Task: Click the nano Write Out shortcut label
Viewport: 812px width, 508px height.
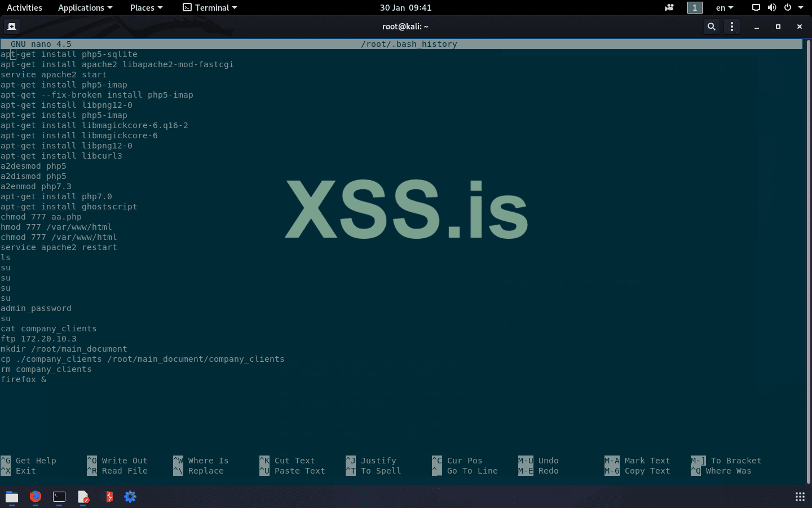Action: coord(125,461)
